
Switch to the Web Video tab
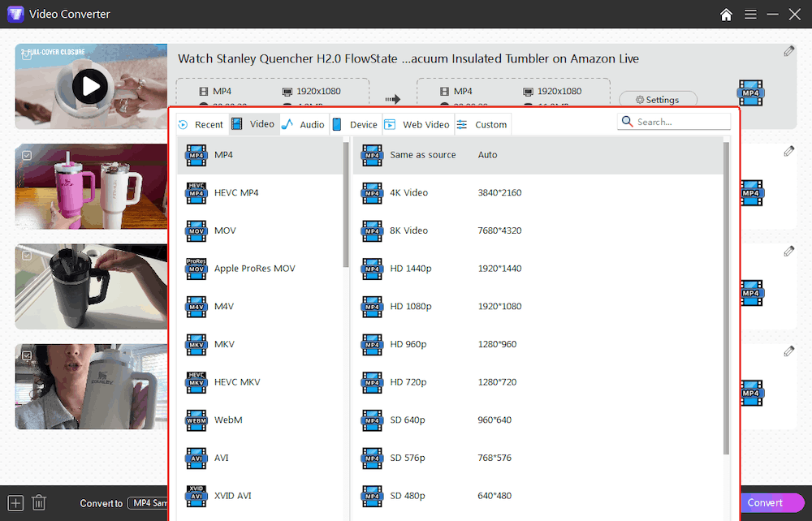point(418,125)
